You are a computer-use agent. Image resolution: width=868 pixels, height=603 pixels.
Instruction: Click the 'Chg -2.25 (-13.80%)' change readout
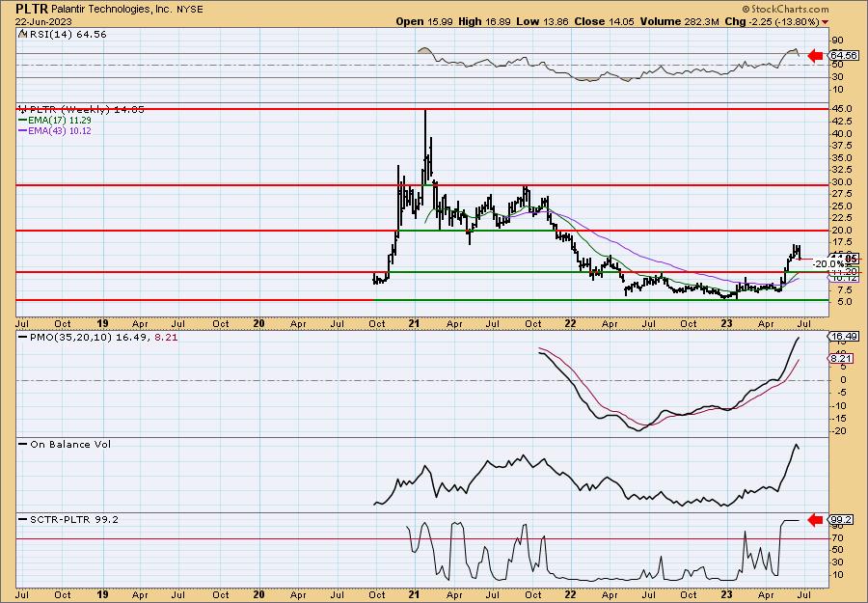tap(773, 21)
